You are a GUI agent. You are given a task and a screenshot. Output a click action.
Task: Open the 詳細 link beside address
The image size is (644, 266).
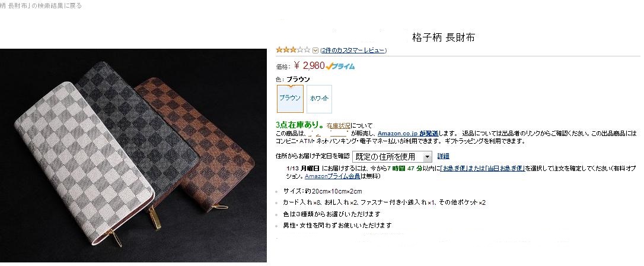(443, 156)
